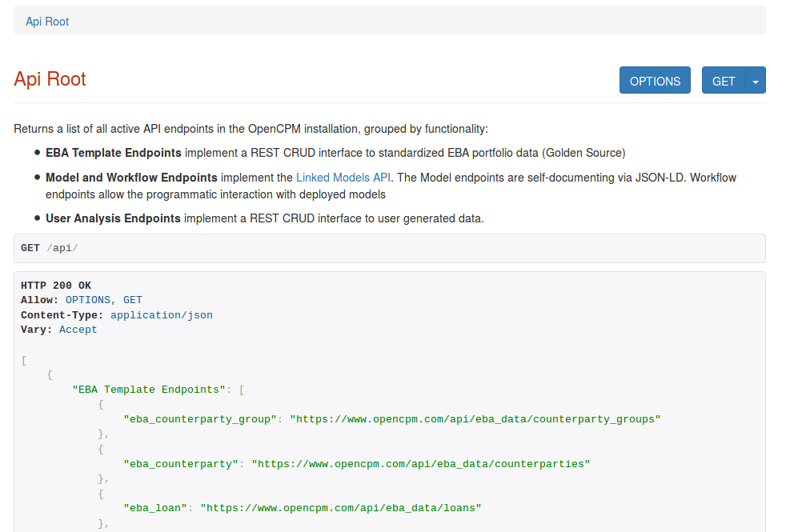This screenshot has width=786, height=532.
Task: Click the blue caret icon on GET button
Action: [756, 80]
